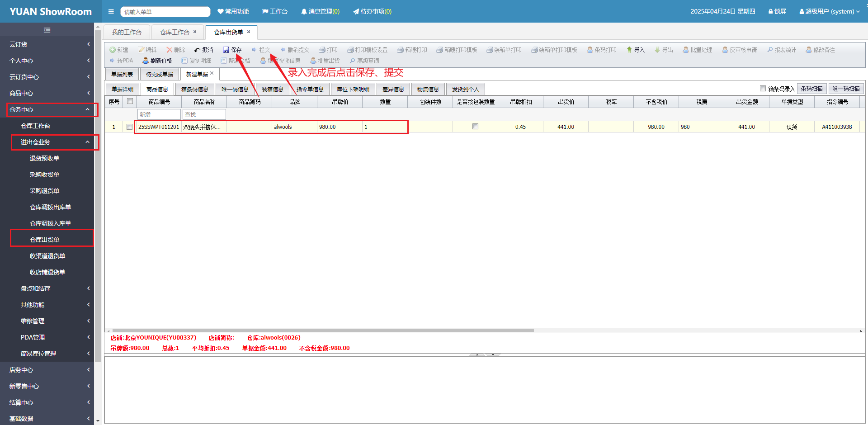This screenshot has width=868, height=425.
Task: Toggle the 箱条码录入 checkbox
Action: [x=763, y=89]
